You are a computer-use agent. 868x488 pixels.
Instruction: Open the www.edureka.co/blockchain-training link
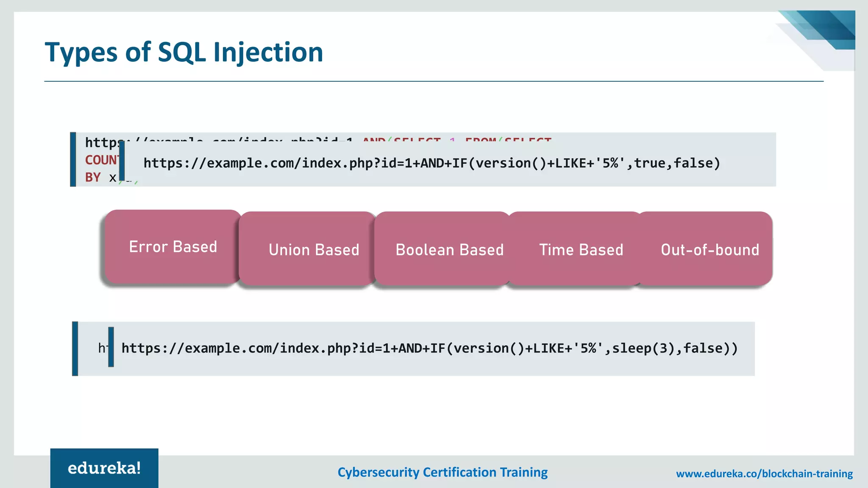(764, 474)
